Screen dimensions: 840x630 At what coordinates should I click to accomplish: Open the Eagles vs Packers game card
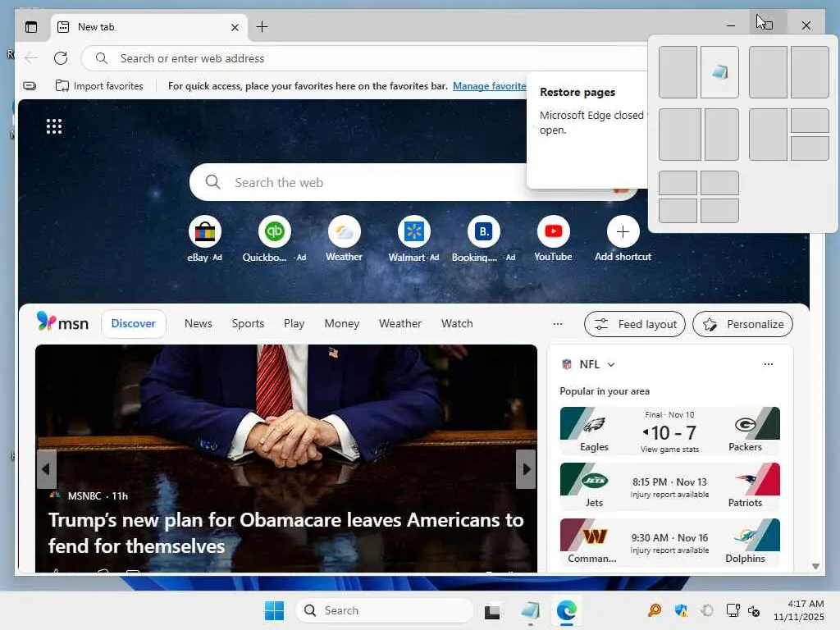[x=669, y=431]
